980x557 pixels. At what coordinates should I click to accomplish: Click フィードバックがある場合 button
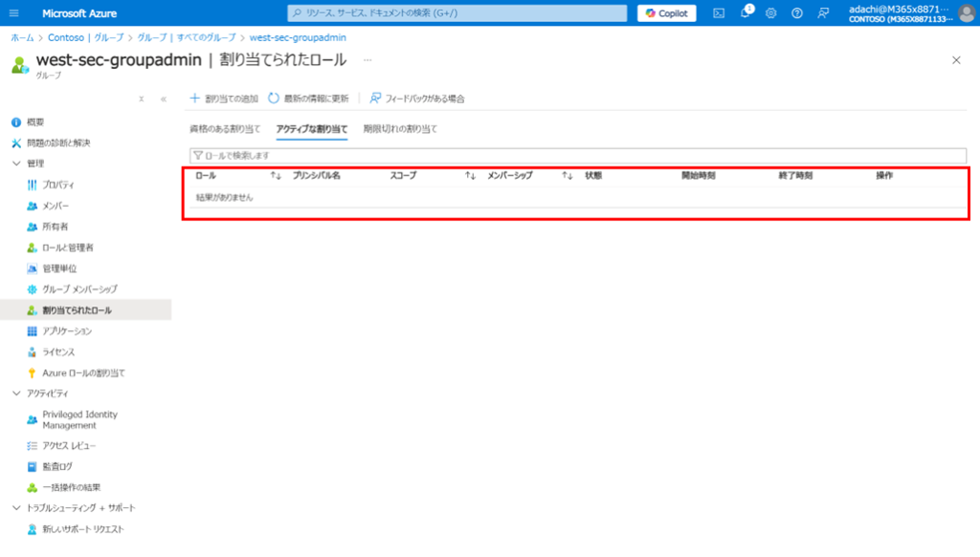417,99
